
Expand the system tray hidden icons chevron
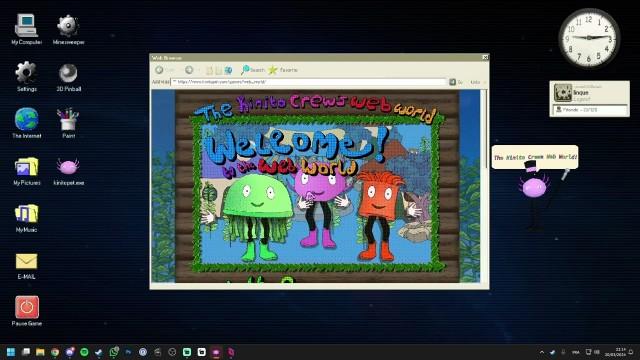(542, 352)
